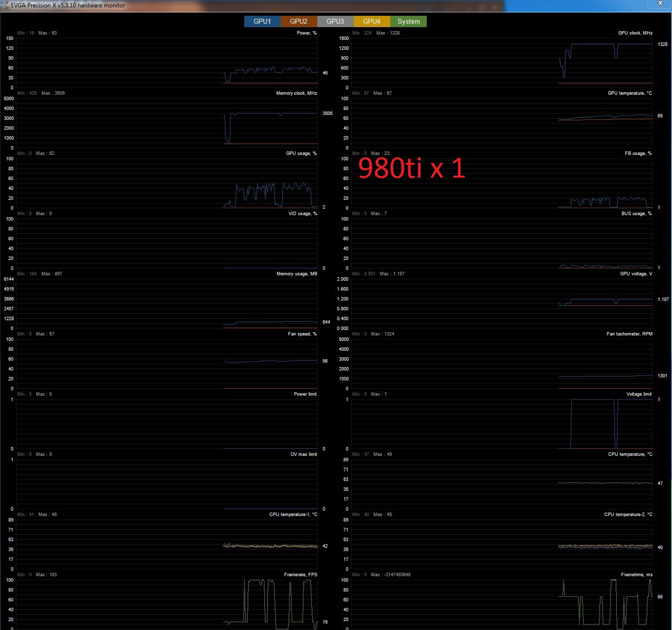Click the EVGA Precision X title bar icon
Screen dimensions: 672x630
5,5
